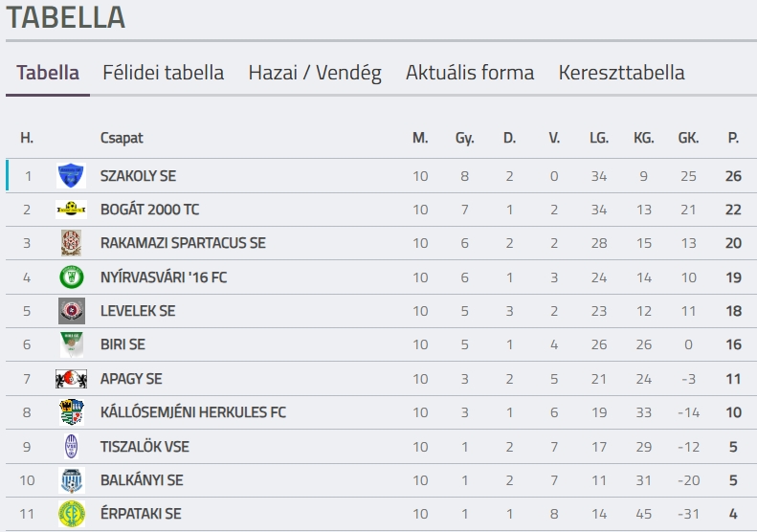This screenshot has width=757, height=532.
Task: Open the BOGÁT 2000 TC team page
Action: [149, 210]
